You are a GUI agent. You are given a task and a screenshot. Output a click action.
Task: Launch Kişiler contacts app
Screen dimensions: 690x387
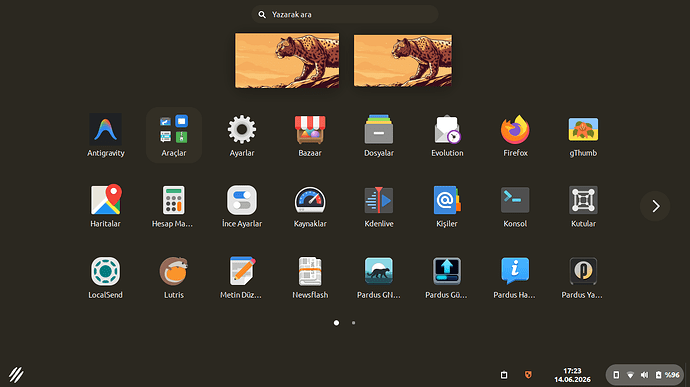tap(447, 206)
